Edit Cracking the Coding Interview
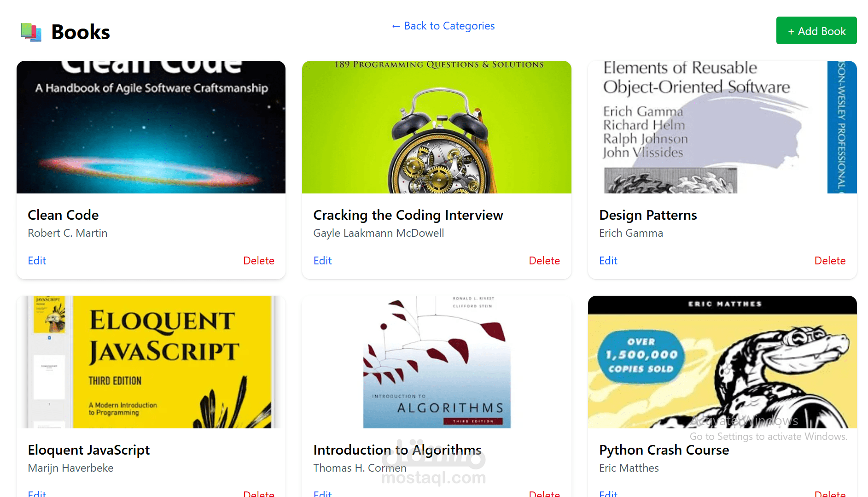Viewport: 868px width, 497px height. point(322,261)
